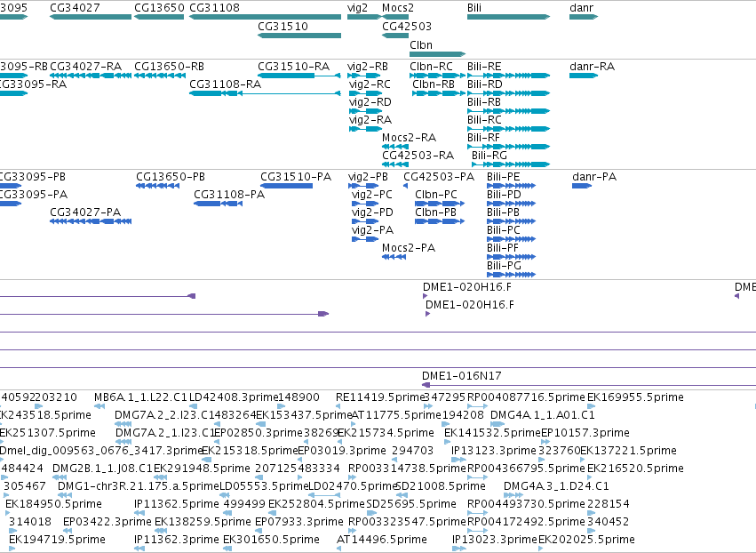Open the vig2-PA coding feature
Image resolution: width=756 pixels, height=553 pixels.
[x=365, y=239]
